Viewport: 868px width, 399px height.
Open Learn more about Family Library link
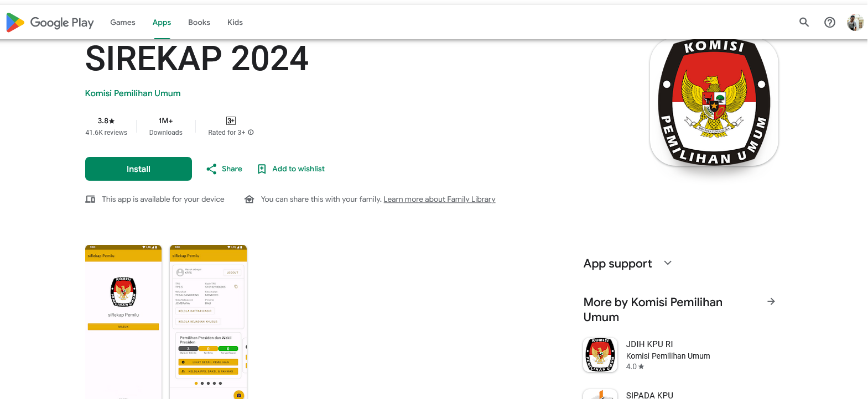click(x=439, y=200)
